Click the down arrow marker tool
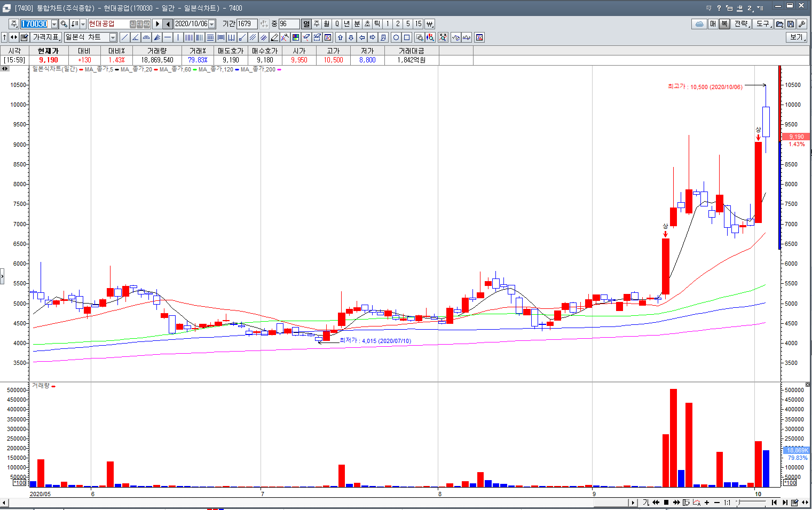 click(351, 37)
